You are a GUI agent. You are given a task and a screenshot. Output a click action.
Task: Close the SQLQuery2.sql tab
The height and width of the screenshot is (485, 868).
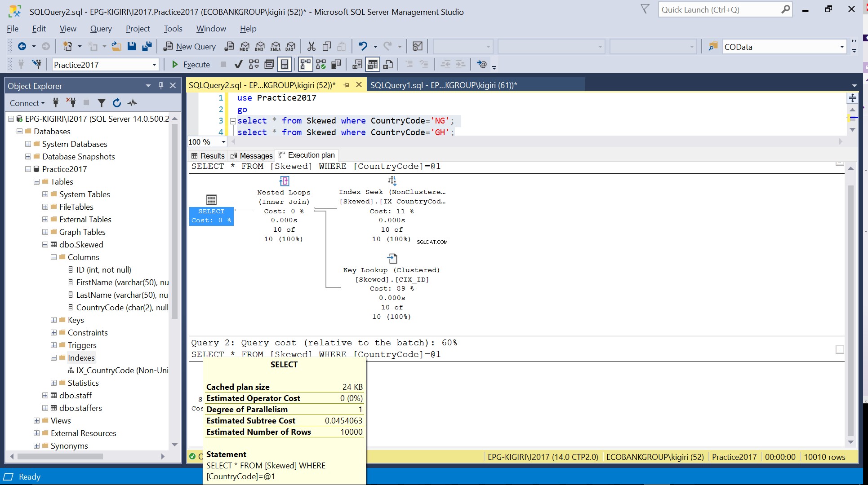[x=359, y=84]
